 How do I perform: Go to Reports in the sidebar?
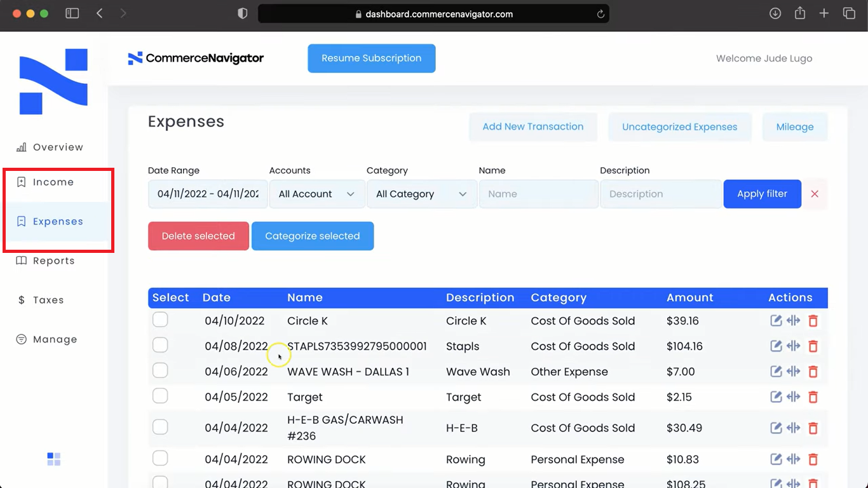(53, 261)
